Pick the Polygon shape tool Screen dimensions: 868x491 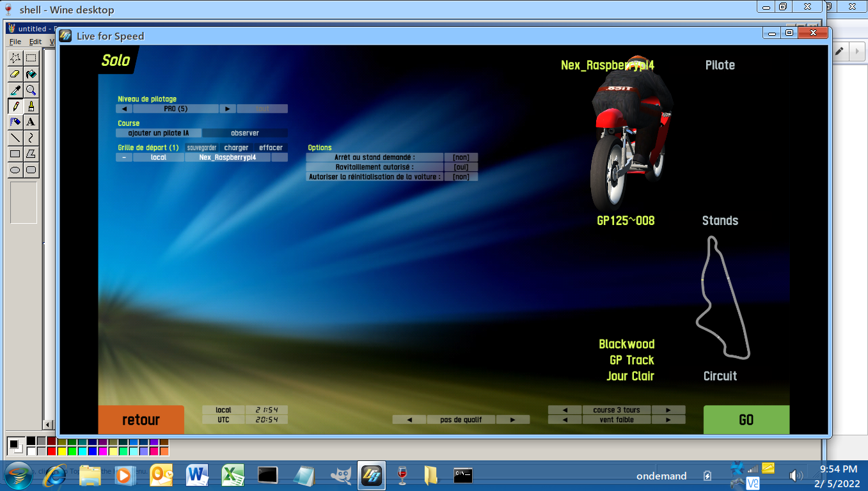[31, 153]
